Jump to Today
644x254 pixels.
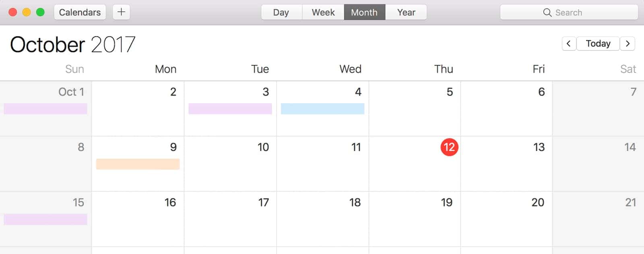(598, 44)
